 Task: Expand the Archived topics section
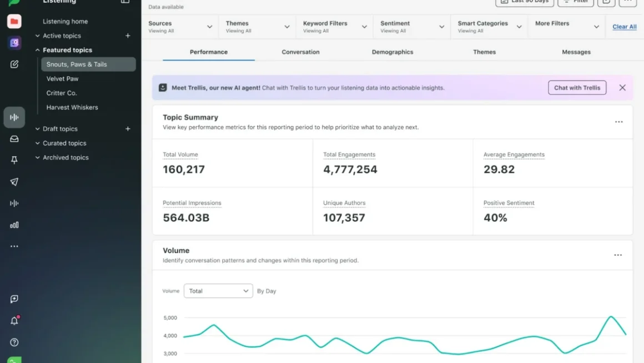pyautogui.click(x=37, y=157)
